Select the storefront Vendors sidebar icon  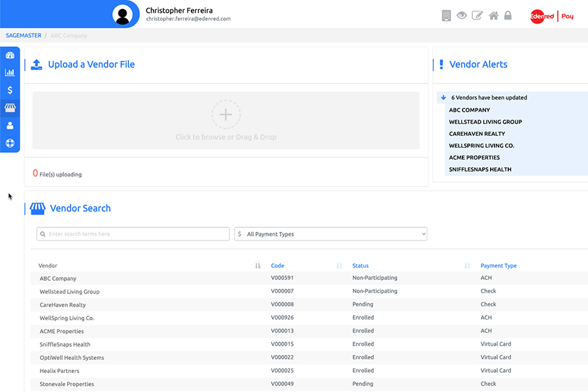click(x=10, y=108)
